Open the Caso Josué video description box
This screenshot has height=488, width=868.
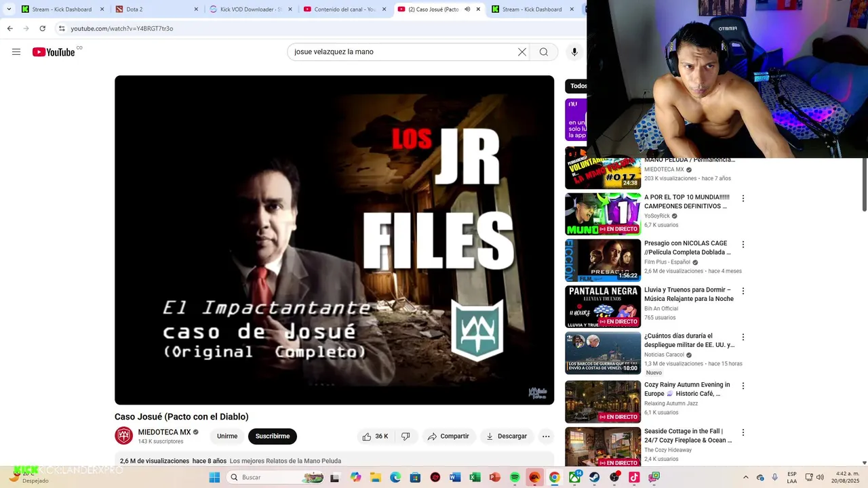[334, 460]
